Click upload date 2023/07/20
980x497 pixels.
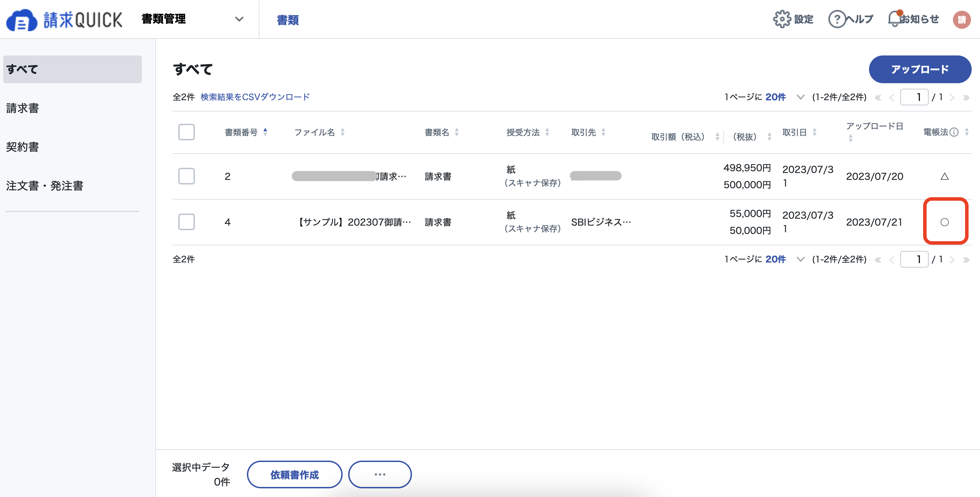pos(874,176)
